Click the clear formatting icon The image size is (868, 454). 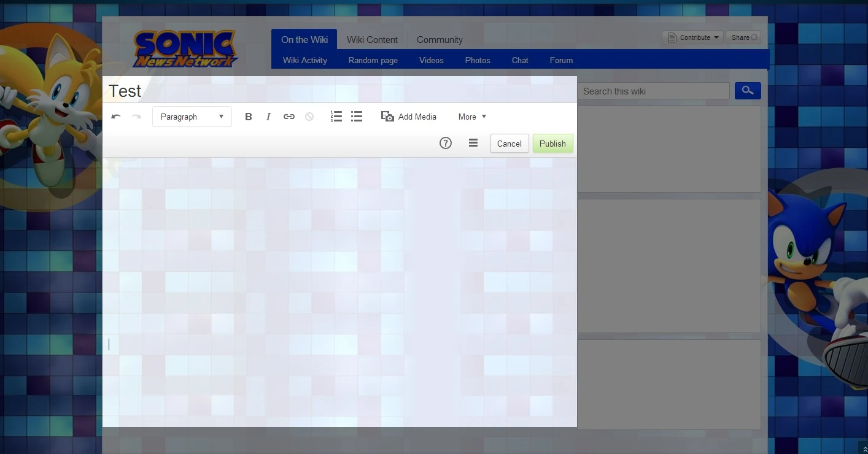coord(309,117)
